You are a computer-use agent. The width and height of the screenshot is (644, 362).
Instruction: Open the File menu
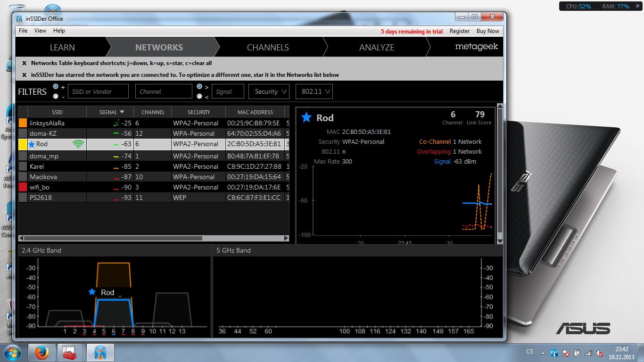click(23, 31)
